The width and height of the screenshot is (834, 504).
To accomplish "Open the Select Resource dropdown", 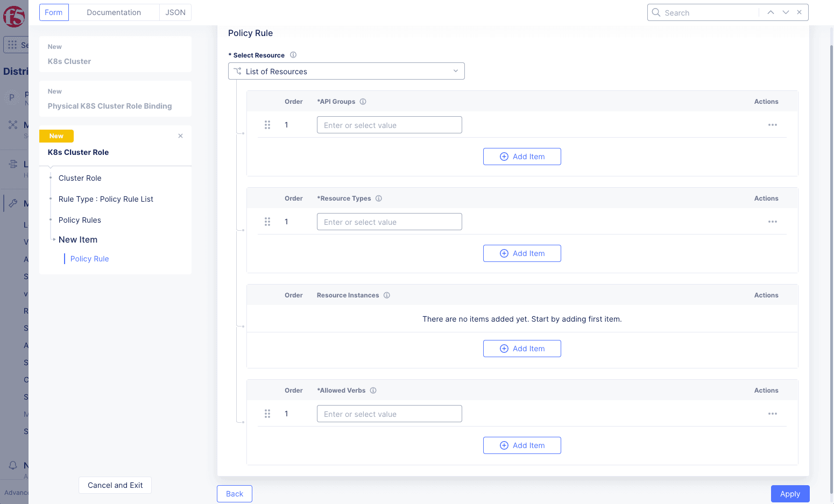I will (346, 71).
